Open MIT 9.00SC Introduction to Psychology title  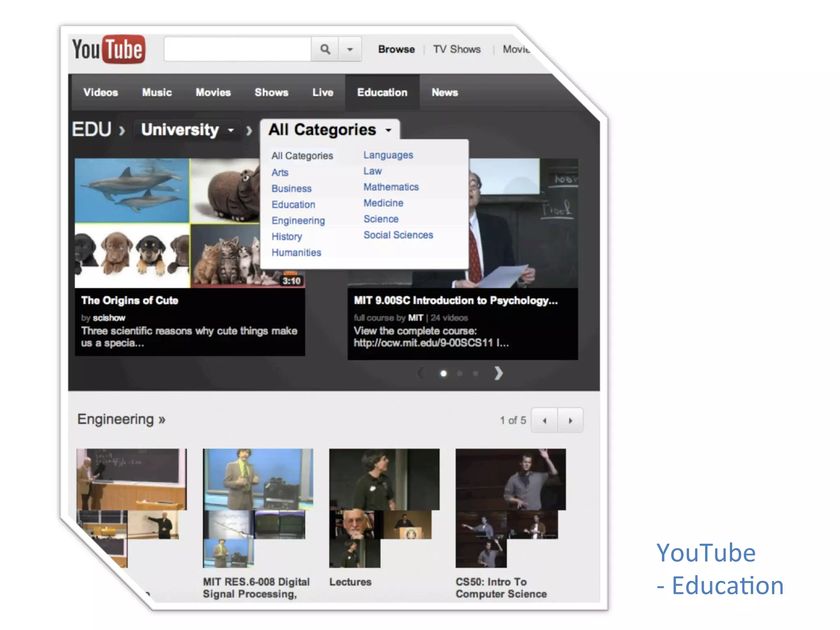pyautogui.click(x=456, y=301)
